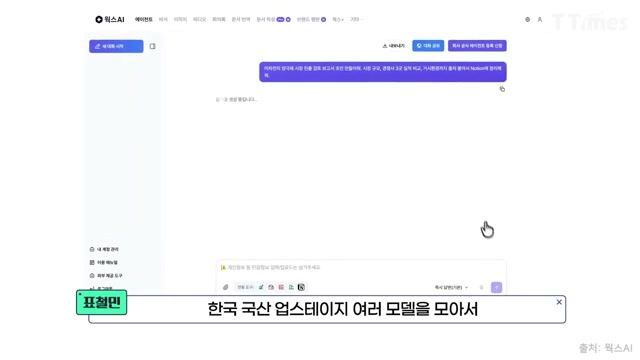
Task: Click the purple send message button
Action: click(496, 287)
